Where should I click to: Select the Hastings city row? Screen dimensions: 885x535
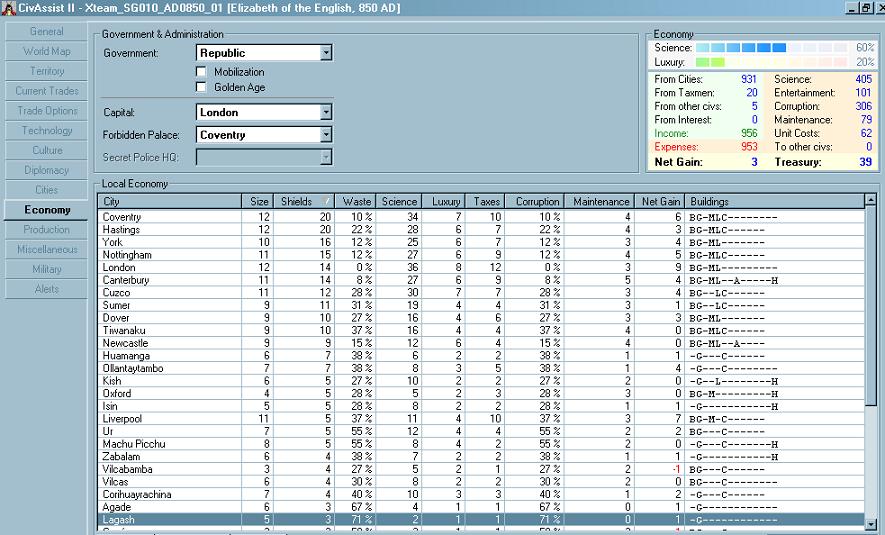coord(481,230)
